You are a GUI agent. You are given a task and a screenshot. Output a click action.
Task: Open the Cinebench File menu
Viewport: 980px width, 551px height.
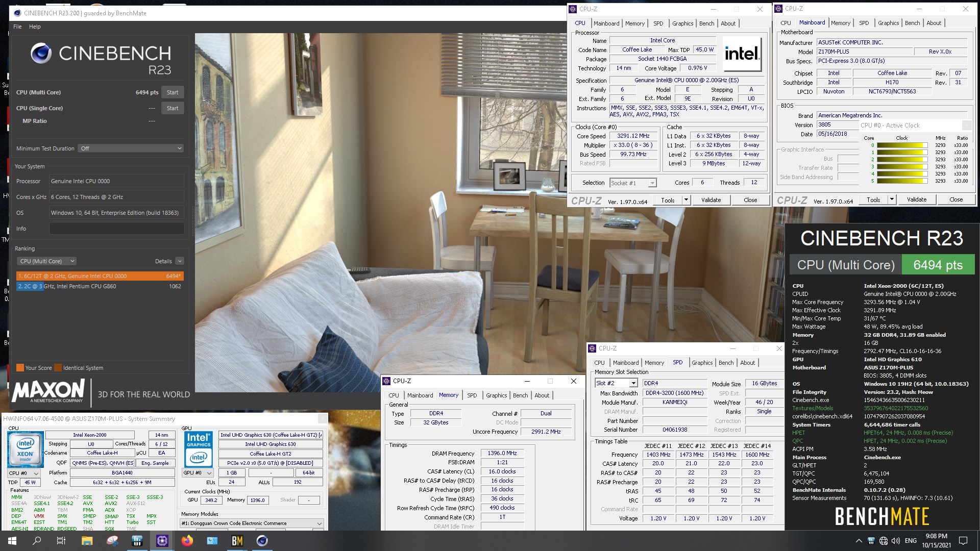[x=17, y=27]
